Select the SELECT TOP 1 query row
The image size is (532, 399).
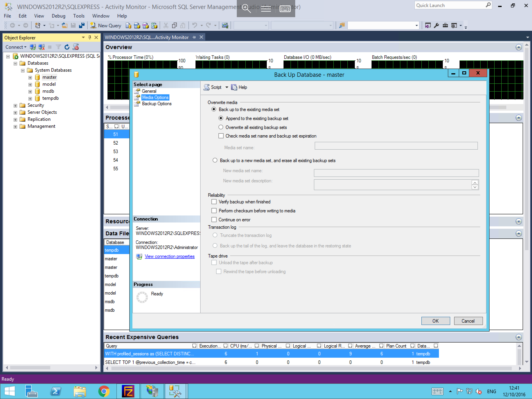[271, 362]
